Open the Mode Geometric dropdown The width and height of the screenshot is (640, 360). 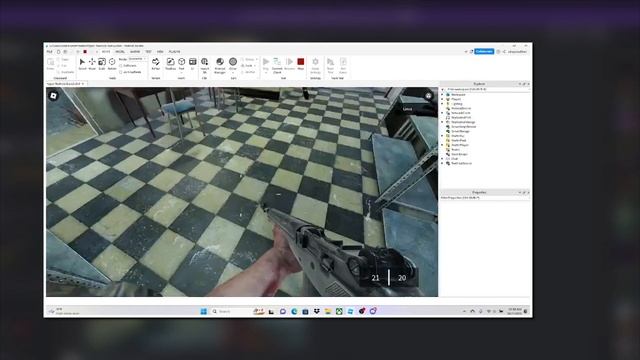click(137, 59)
